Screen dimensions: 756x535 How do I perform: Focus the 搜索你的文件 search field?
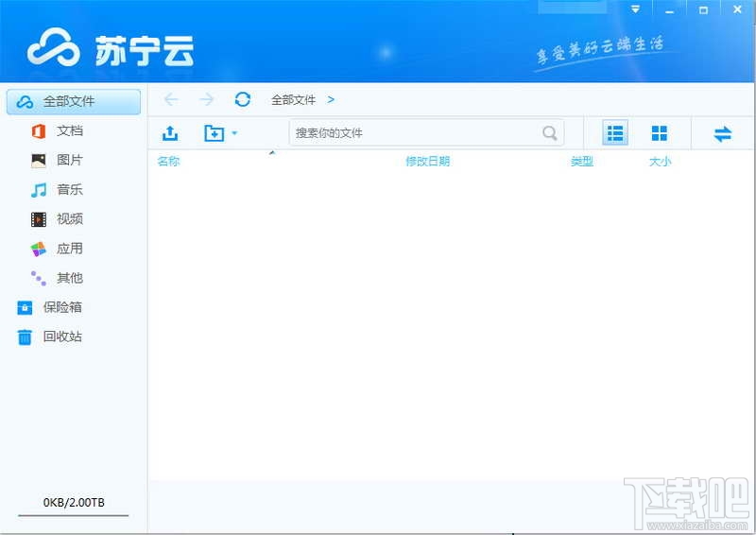[426, 132]
